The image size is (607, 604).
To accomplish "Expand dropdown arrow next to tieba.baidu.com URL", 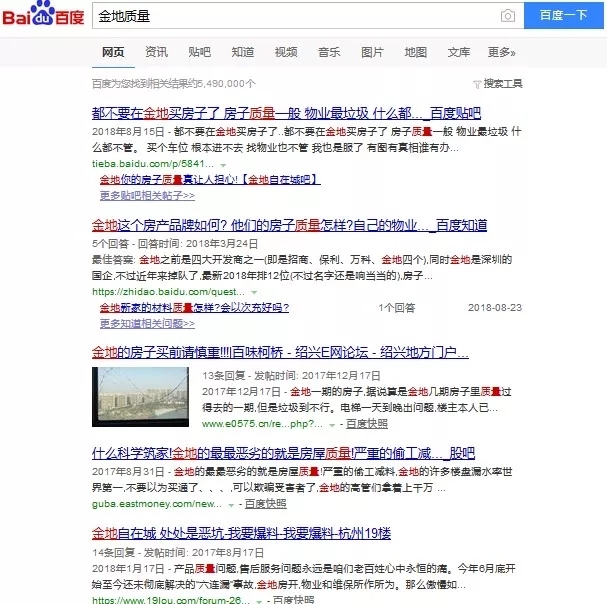I will (223, 165).
